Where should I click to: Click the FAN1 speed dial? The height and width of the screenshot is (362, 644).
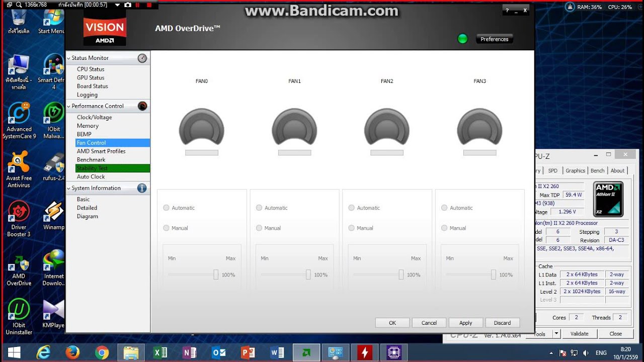[x=294, y=127]
